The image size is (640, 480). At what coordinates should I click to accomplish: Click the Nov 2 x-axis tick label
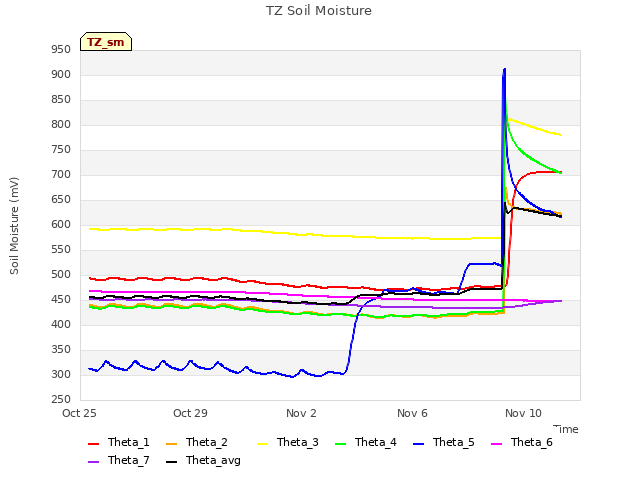click(x=301, y=413)
